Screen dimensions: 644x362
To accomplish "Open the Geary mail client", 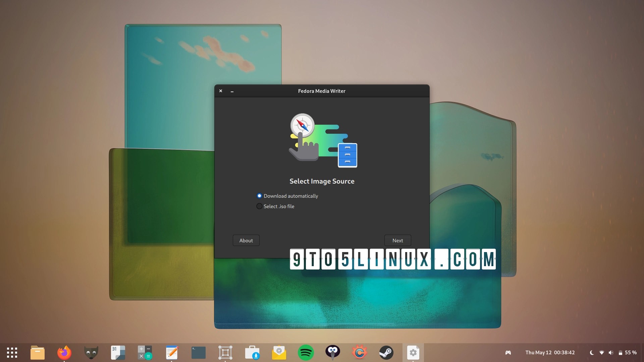I will point(279,353).
